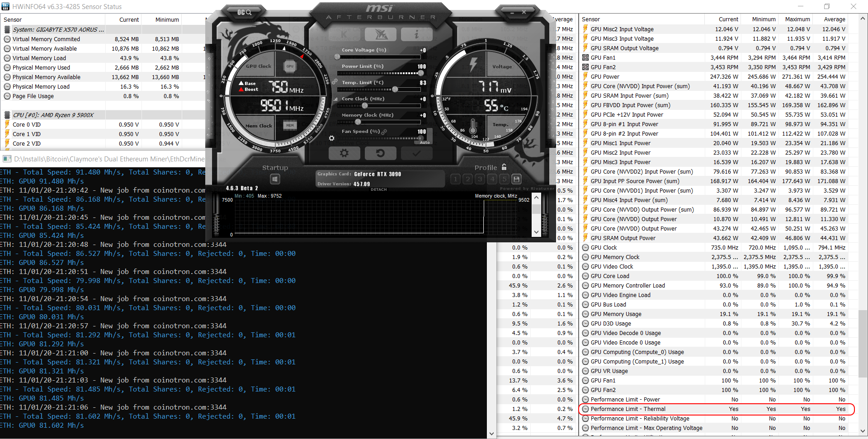Select profile slot 5 in Afterburner

(x=505, y=179)
